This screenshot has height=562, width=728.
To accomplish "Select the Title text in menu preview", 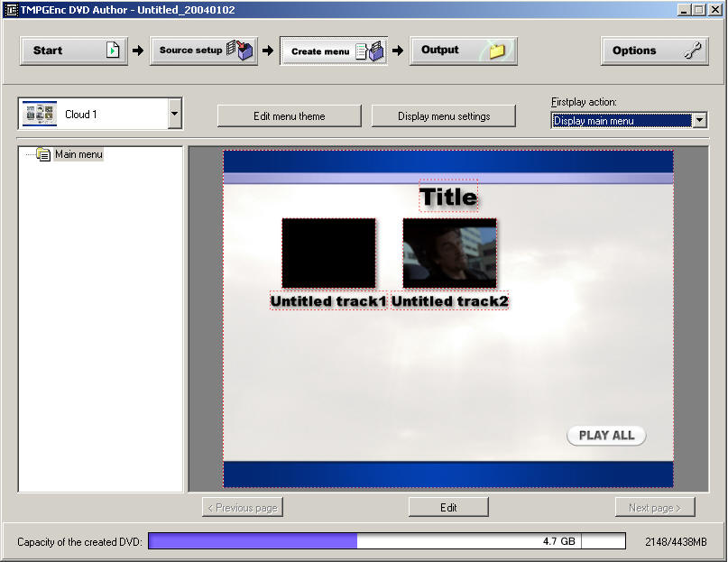I will [x=448, y=196].
